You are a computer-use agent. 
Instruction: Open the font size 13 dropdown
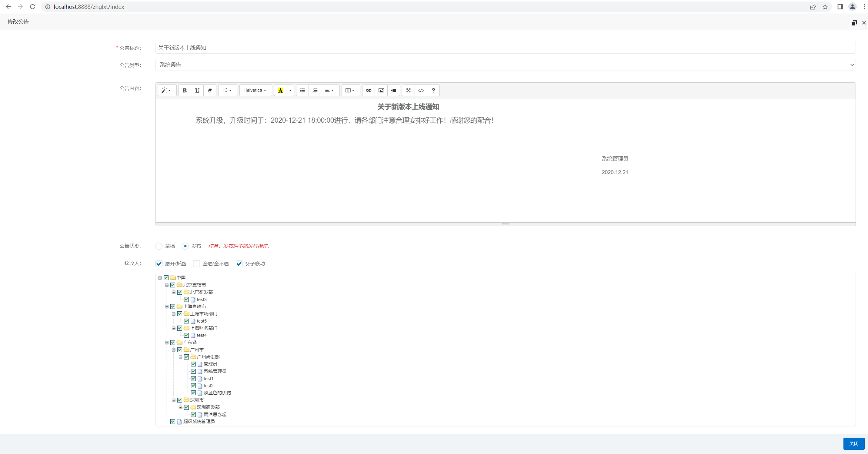point(227,90)
